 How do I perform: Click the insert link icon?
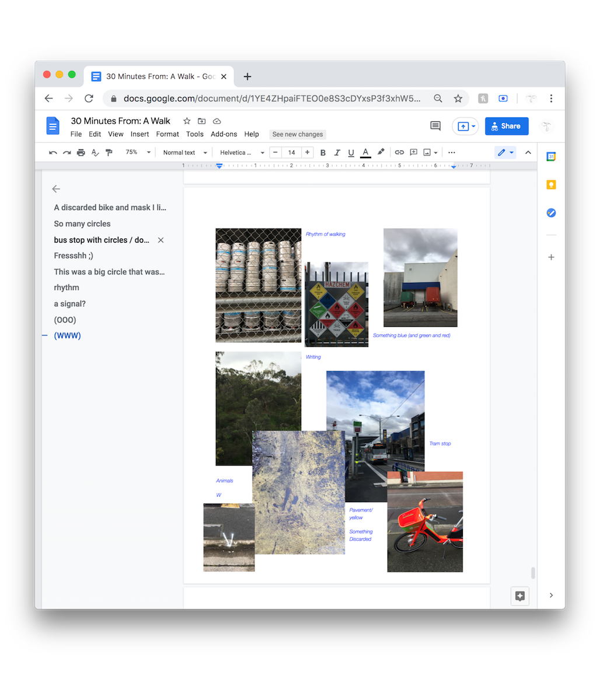point(399,152)
